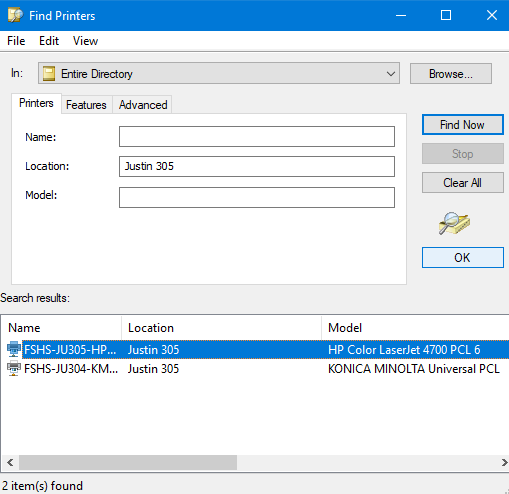
Task: Click the Clear All button
Action: pyautogui.click(x=463, y=183)
